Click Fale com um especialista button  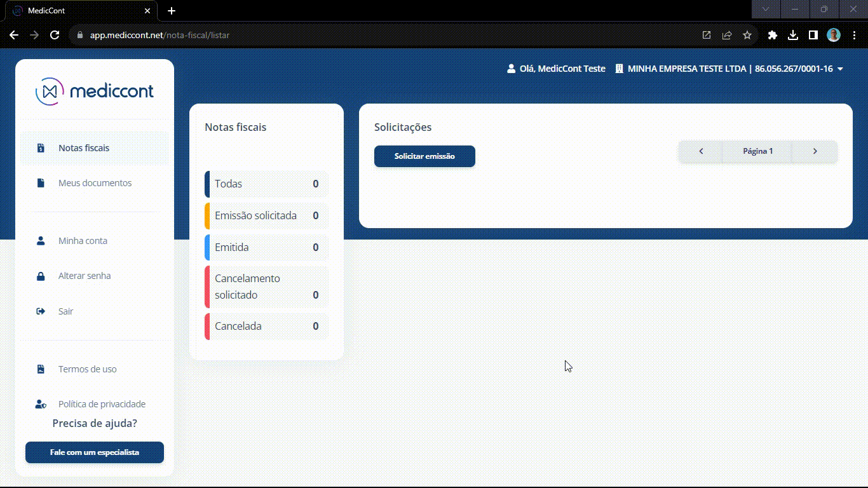[x=95, y=452]
